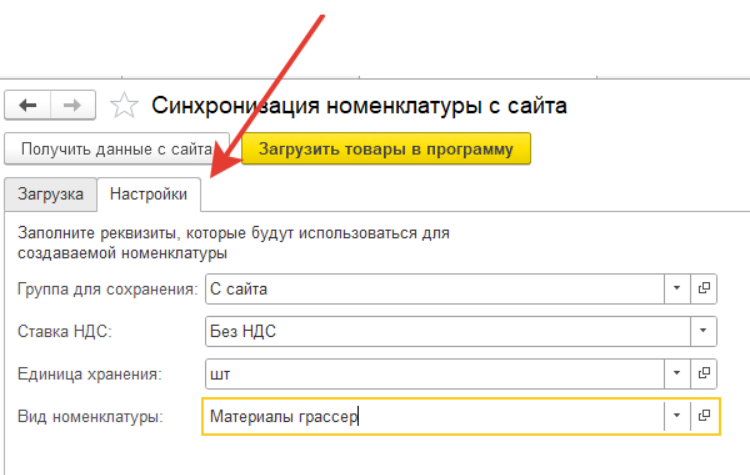Select the 'Настройки' tab
This screenshot has width=750, height=475.
click(150, 194)
